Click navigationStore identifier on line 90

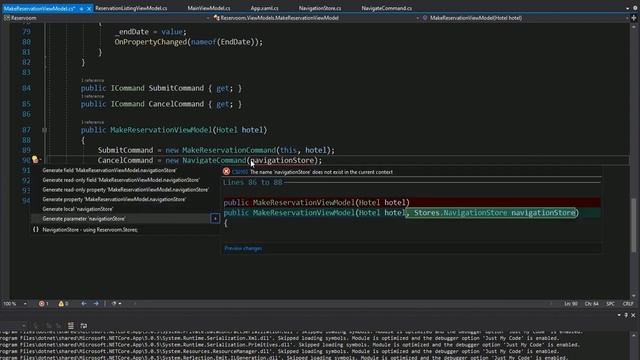pyautogui.click(x=282, y=160)
